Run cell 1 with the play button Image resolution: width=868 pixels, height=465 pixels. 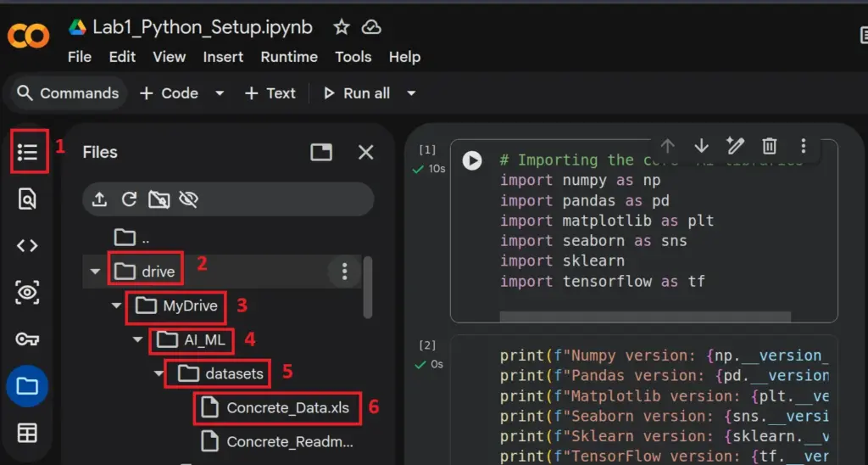click(x=472, y=160)
